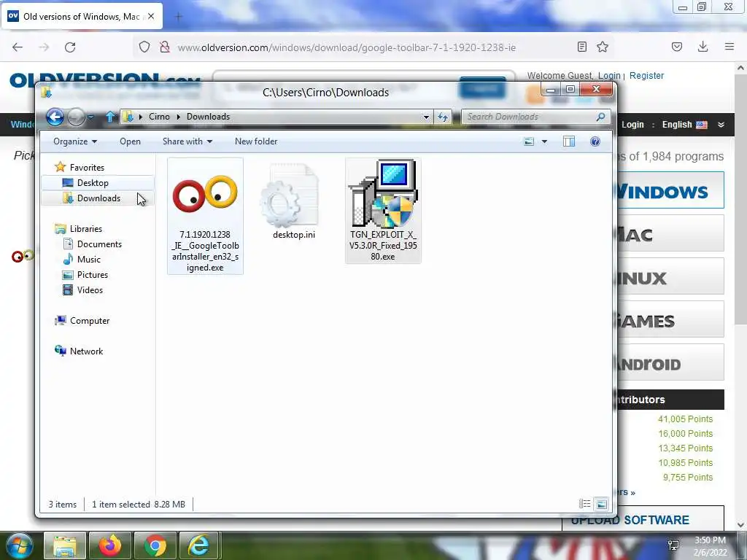747x560 pixels.
Task: Open English language selector
Action: [684, 124]
